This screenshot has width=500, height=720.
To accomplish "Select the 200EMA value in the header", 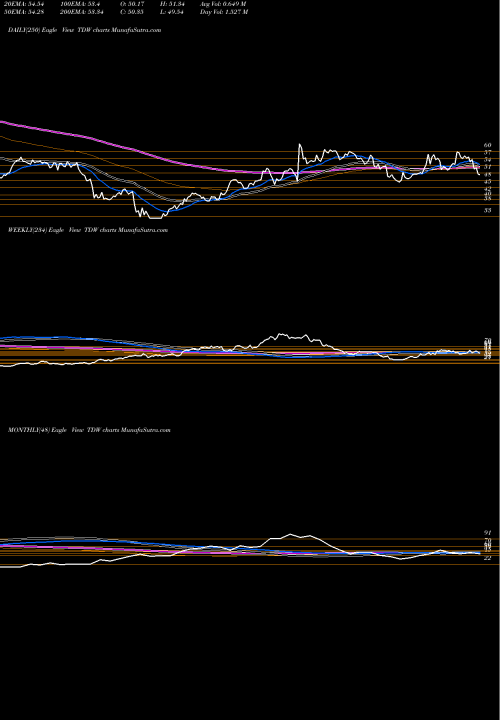I will [81, 12].
